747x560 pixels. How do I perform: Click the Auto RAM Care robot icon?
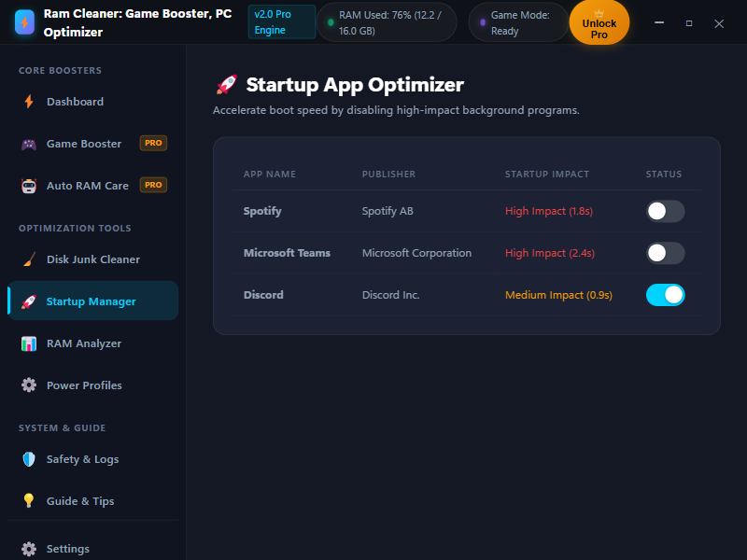[29, 186]
